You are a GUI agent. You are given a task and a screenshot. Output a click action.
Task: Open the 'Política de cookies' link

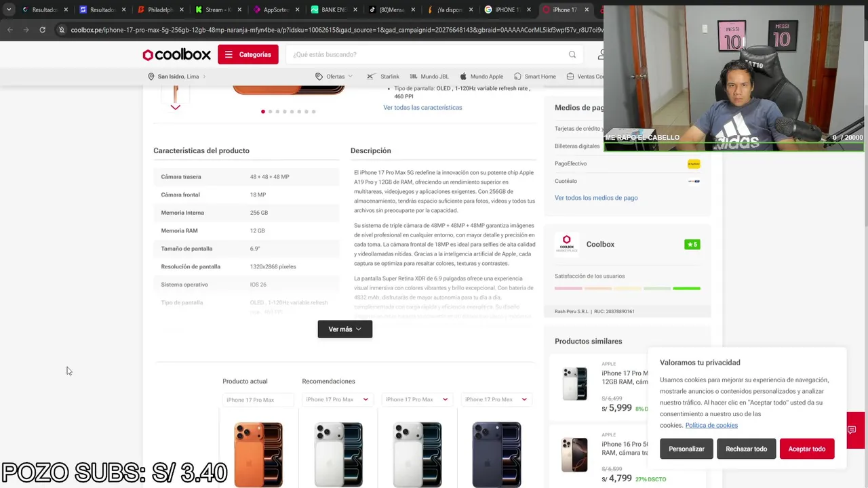point(711,426)
